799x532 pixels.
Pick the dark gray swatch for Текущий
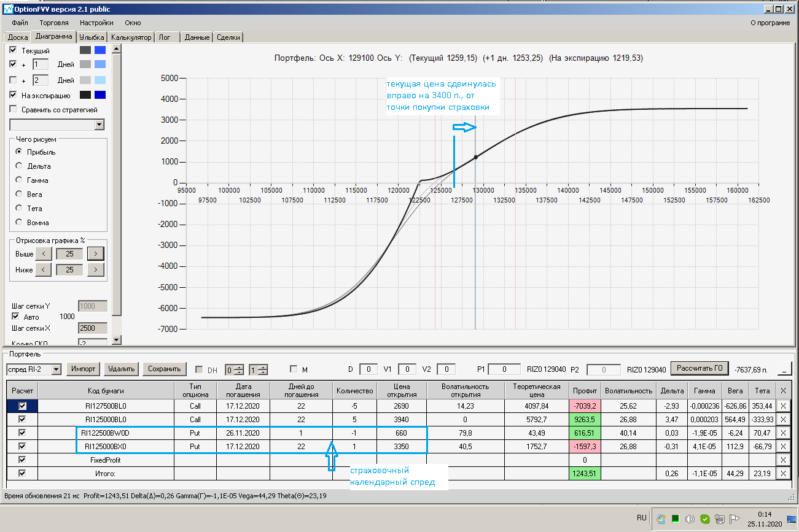[x=85, y=50]
